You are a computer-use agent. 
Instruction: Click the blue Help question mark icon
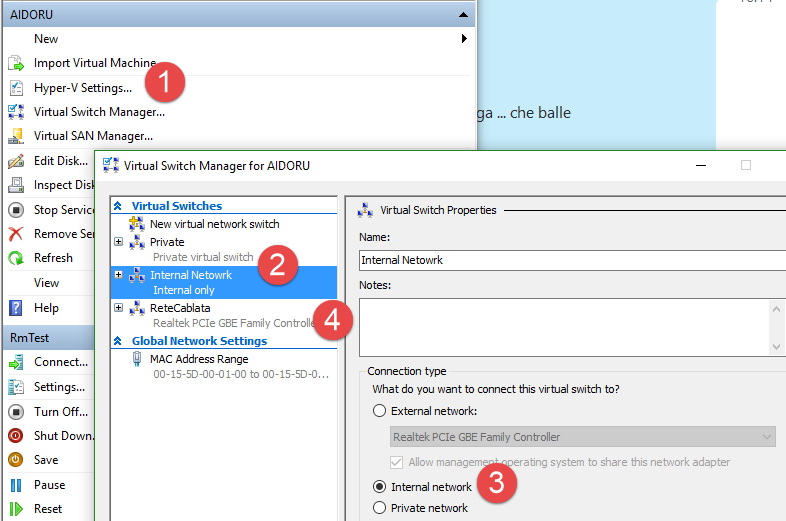(x=16, y=308)
